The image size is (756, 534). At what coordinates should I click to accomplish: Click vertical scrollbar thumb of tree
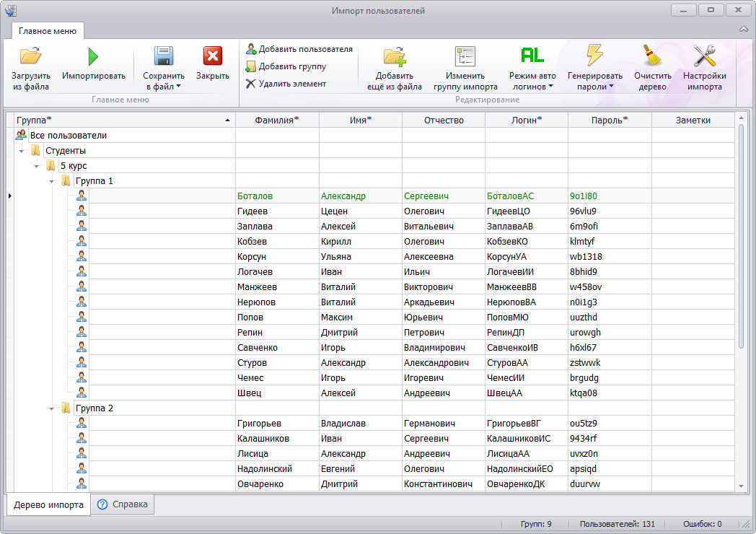click(741, 237)
